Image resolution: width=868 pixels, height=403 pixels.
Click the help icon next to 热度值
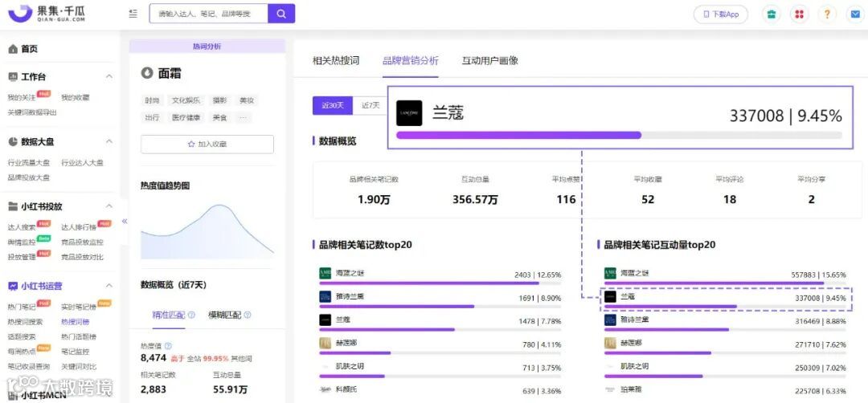tap(168, 346)
